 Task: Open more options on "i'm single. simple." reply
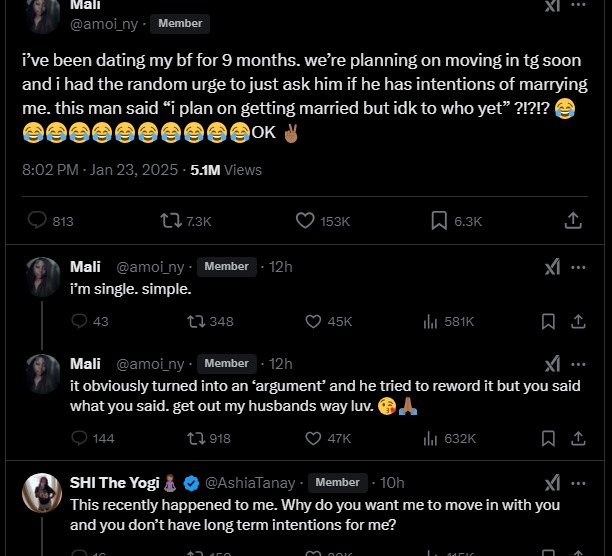click(x=578, y=267)
